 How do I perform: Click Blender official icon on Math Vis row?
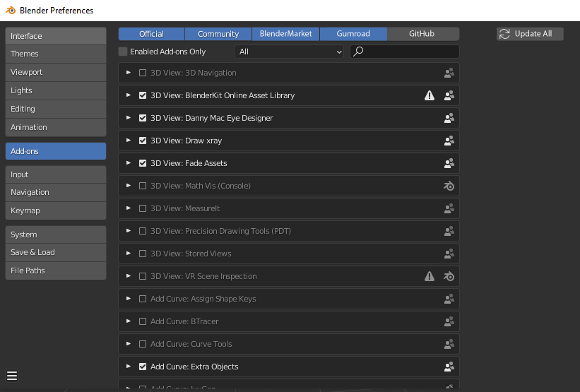coord(449,186)
